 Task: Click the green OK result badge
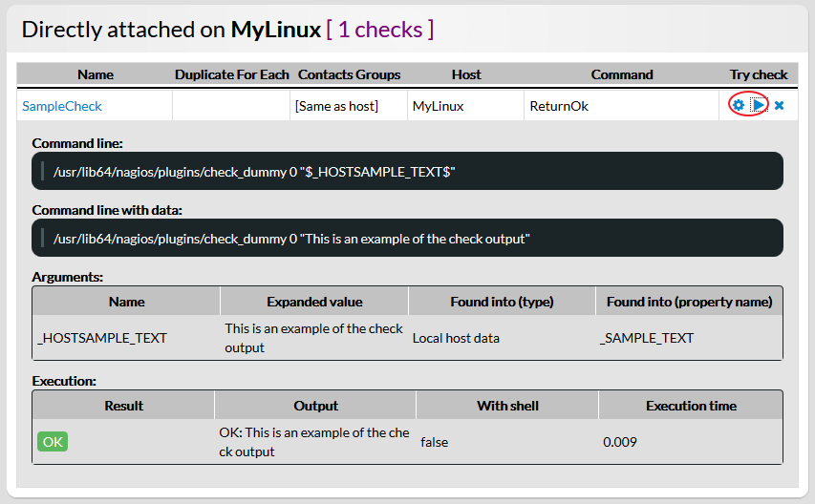[x=53, y=442]
